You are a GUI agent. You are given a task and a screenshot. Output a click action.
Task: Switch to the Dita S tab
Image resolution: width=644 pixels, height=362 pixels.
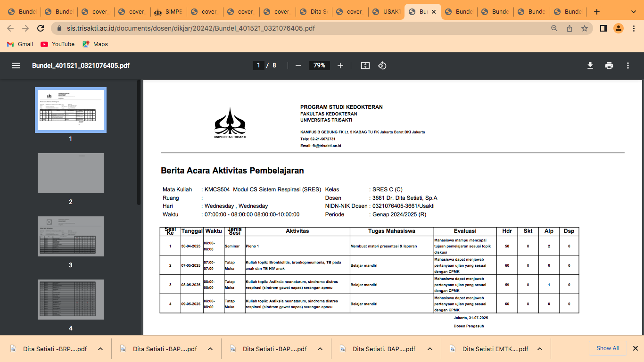click(x=314, y=12)
